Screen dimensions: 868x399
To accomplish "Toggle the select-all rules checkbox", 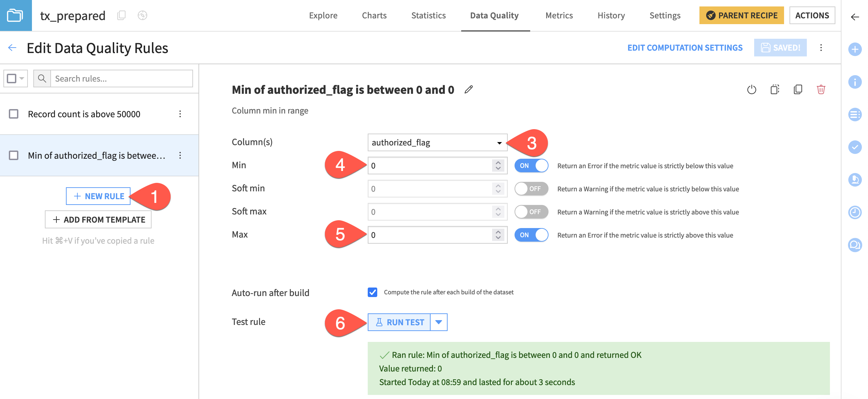I will (12, 79).
